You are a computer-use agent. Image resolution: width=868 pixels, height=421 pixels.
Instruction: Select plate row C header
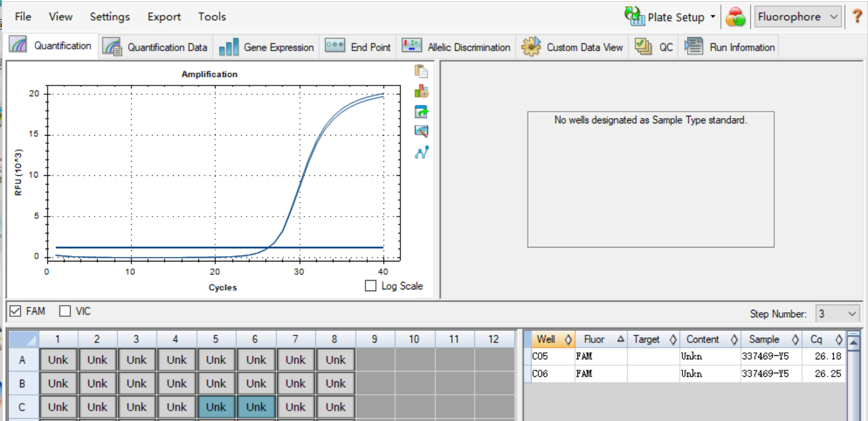click(x=23, y=407)
